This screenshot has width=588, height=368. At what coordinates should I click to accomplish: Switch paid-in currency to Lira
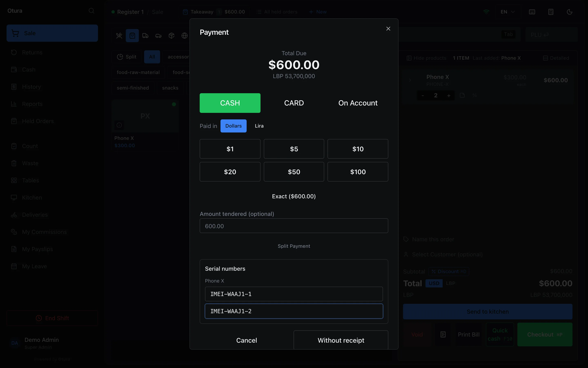point(259,126)
